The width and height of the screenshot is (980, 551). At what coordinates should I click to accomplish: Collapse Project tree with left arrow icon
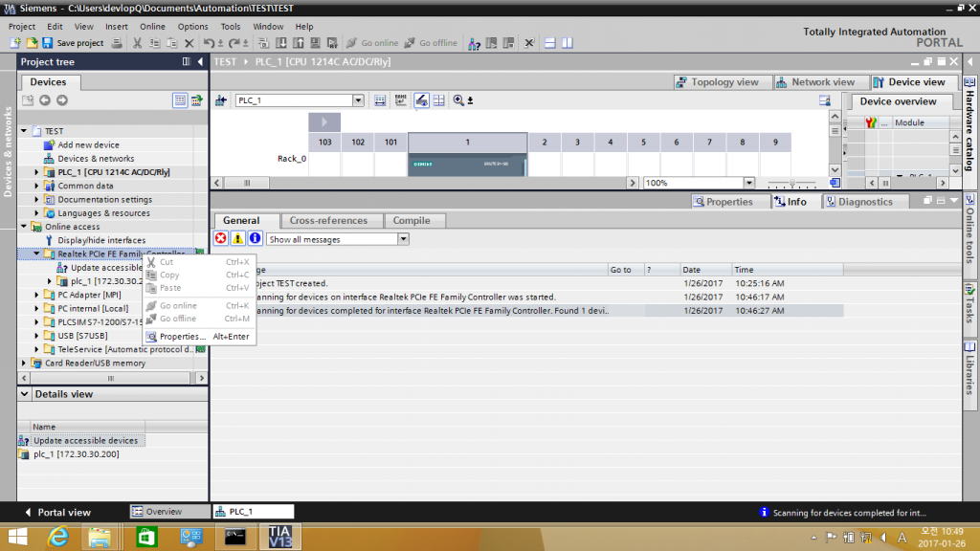(x=200, y=62)
